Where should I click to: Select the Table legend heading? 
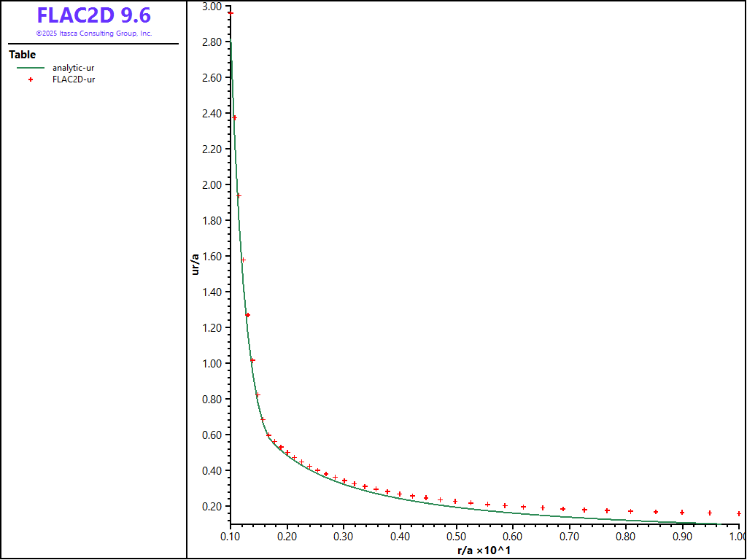(22, 55)
